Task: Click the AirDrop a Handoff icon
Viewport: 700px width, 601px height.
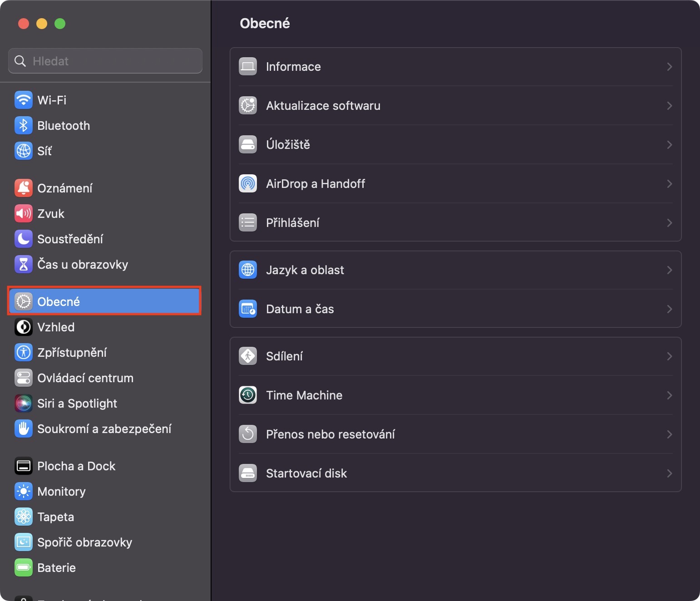Action: click(x=248, y=183)
